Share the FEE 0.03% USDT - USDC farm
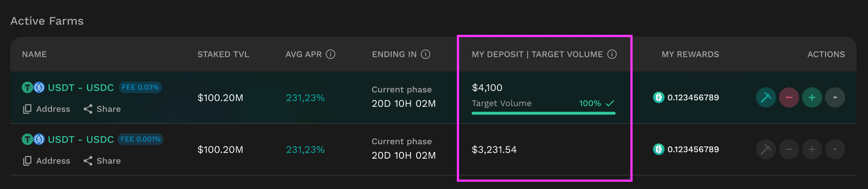This screenshot has width=868, height=189. 102,109
